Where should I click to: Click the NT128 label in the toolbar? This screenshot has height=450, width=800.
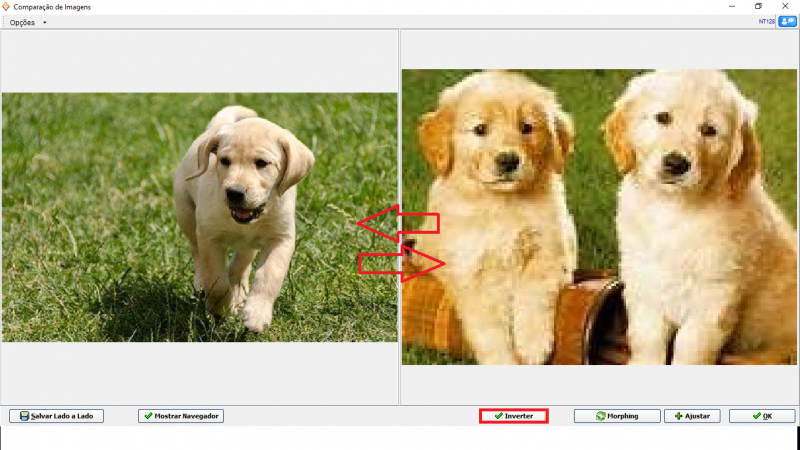[x=766, y=21]
